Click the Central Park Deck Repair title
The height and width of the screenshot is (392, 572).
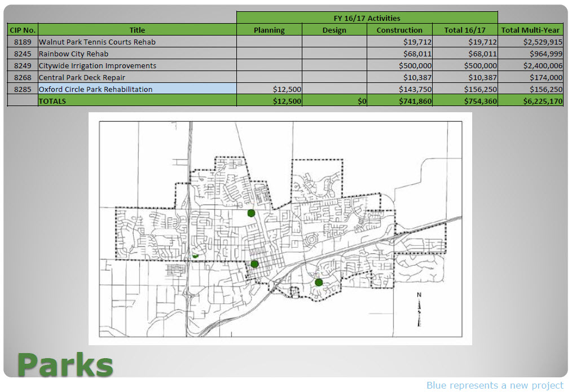82,77
